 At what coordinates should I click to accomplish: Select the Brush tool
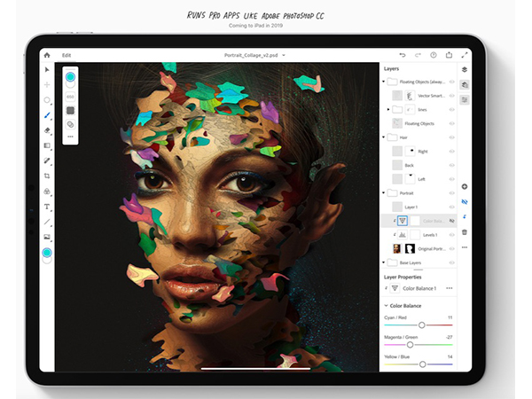click(47, 115)
